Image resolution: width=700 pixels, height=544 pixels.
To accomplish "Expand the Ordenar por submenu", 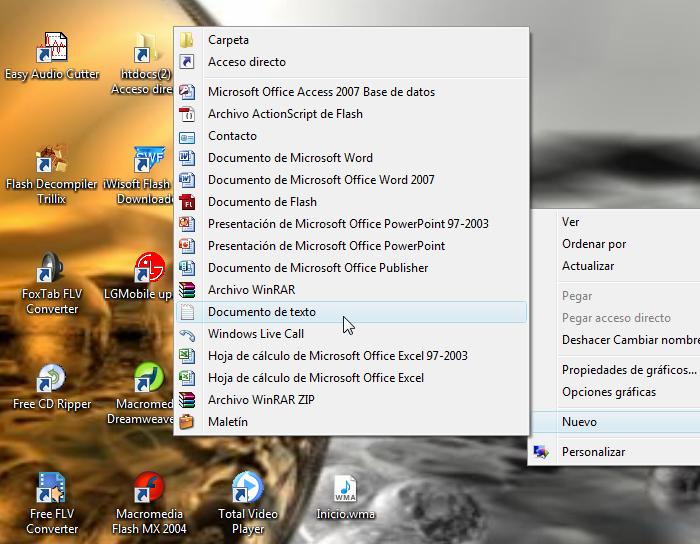I will point(615,244).
